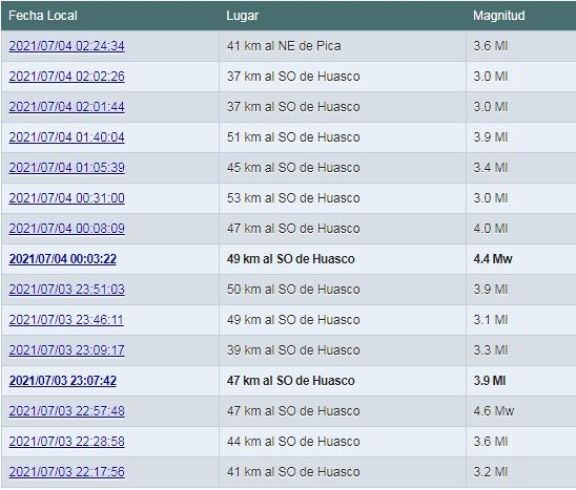Open the 2021/07/04 02:02:26 event link

[x=66, y=76]
